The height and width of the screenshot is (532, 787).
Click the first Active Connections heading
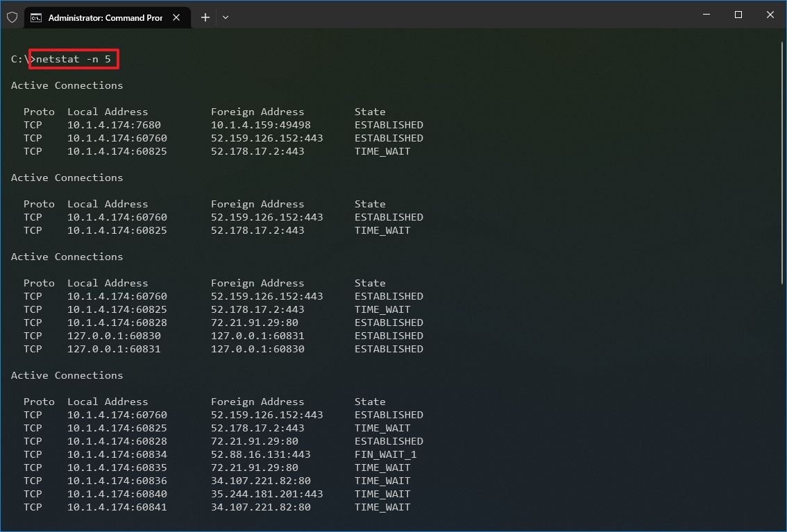[x=67, y=85]
